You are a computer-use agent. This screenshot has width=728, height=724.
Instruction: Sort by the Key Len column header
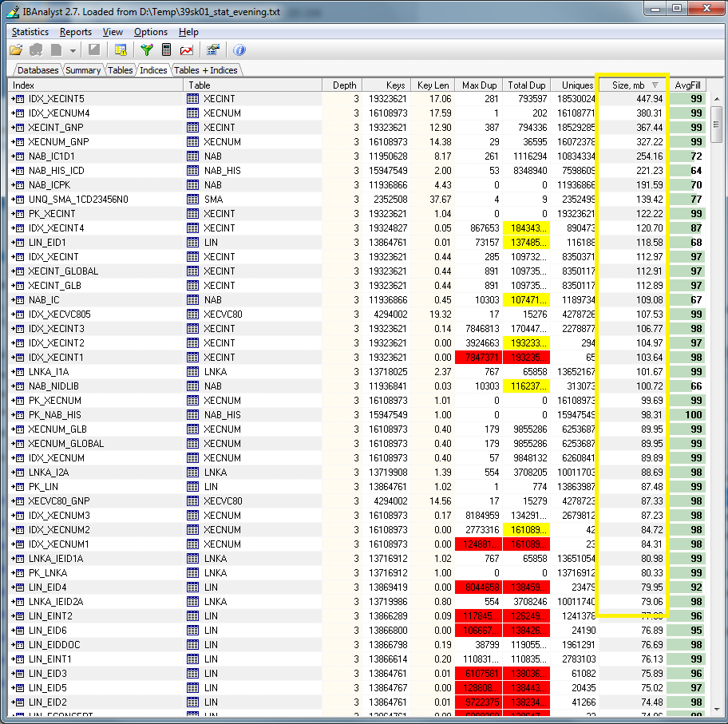point(433,85)
